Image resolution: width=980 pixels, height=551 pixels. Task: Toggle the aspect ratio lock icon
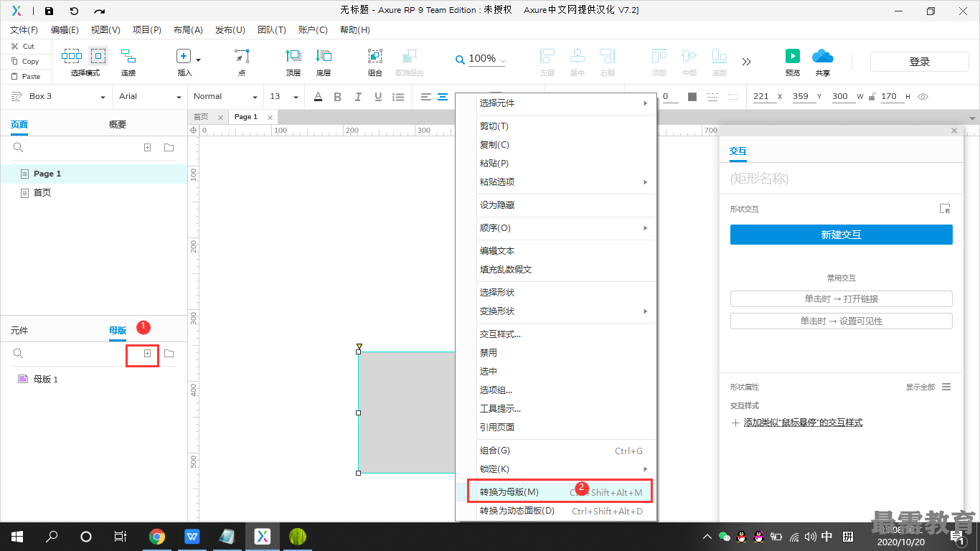[871, 97]
